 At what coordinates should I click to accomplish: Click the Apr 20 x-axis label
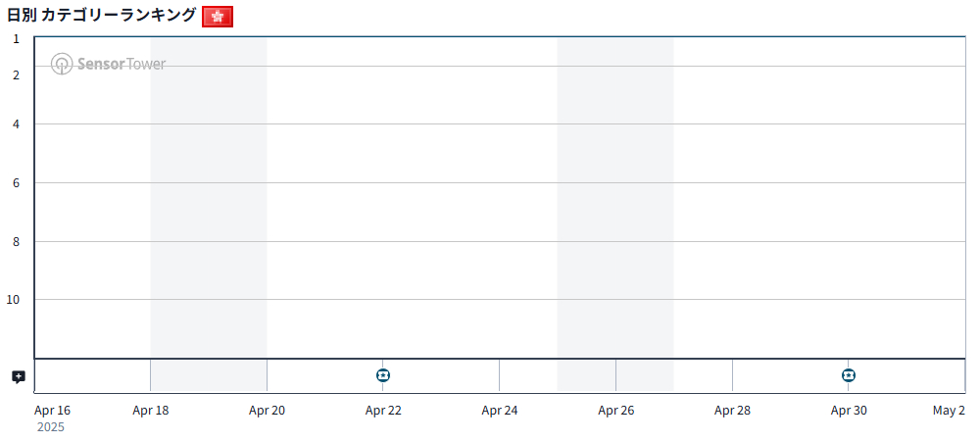(x=267, y=411)
